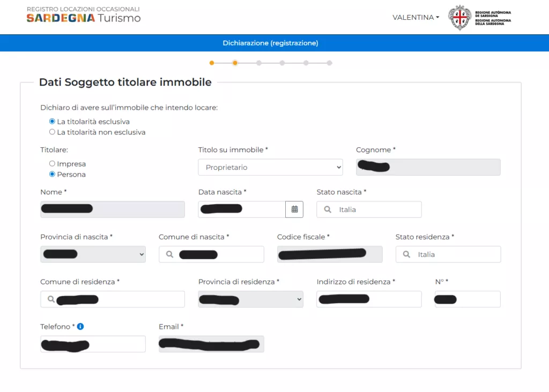Screen dimensions: 549x392
Task: Click the search icon in Stato residenza field
Action: click(406, 254)
